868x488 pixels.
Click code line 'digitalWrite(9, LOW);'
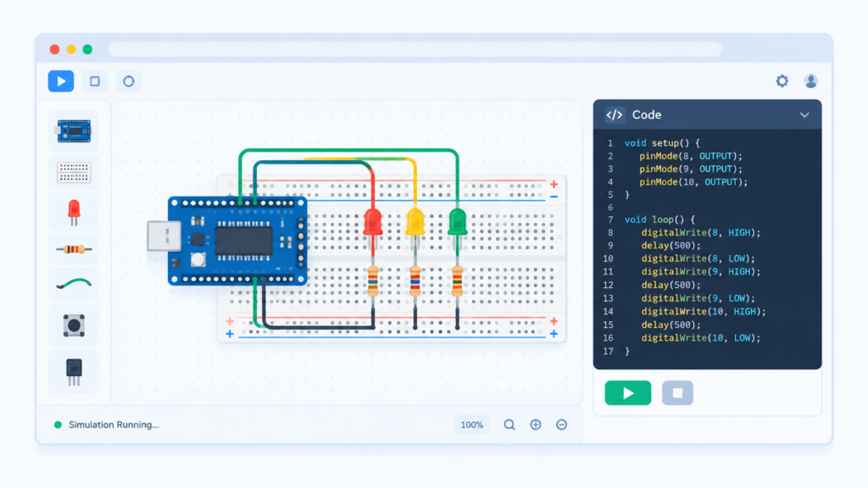pyautogui.click(x=698, y=298)
